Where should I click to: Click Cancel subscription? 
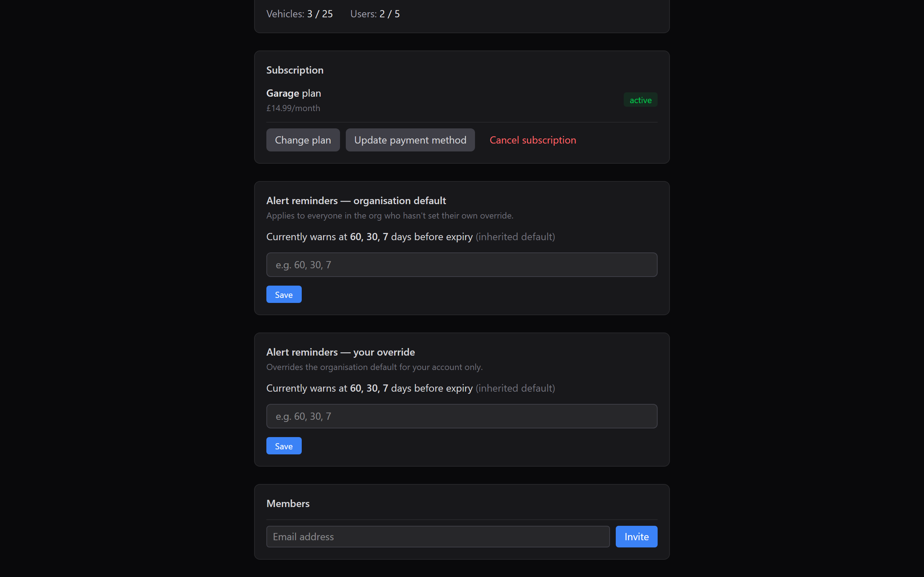(532, 140)
